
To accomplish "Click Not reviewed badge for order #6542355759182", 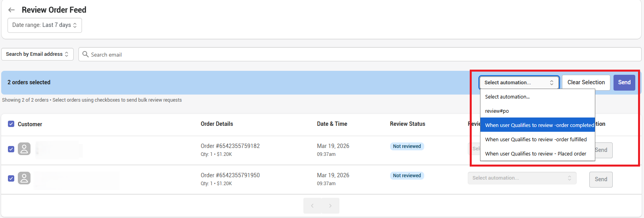I will [407, 146].
